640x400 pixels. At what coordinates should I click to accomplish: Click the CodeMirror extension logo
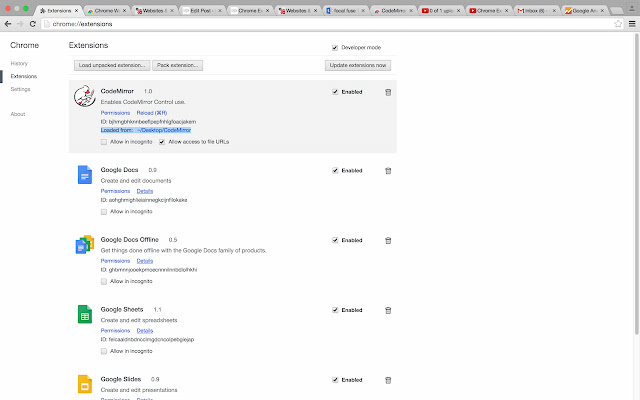[85, 96]
